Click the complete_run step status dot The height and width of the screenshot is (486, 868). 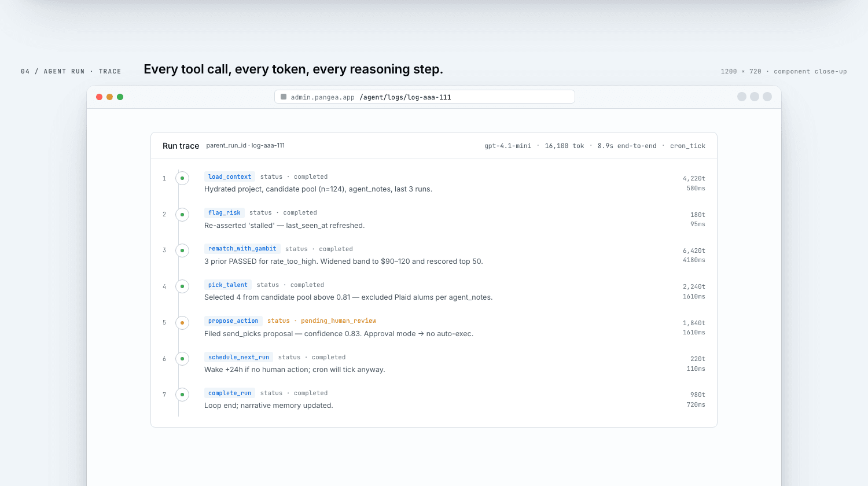tap(182, 395)
